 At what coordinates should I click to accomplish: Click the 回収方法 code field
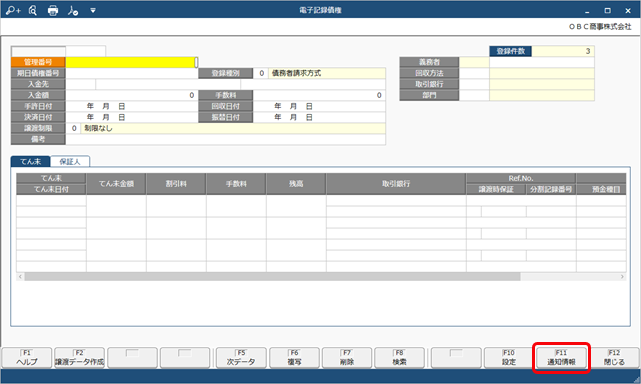pos(474,73)
